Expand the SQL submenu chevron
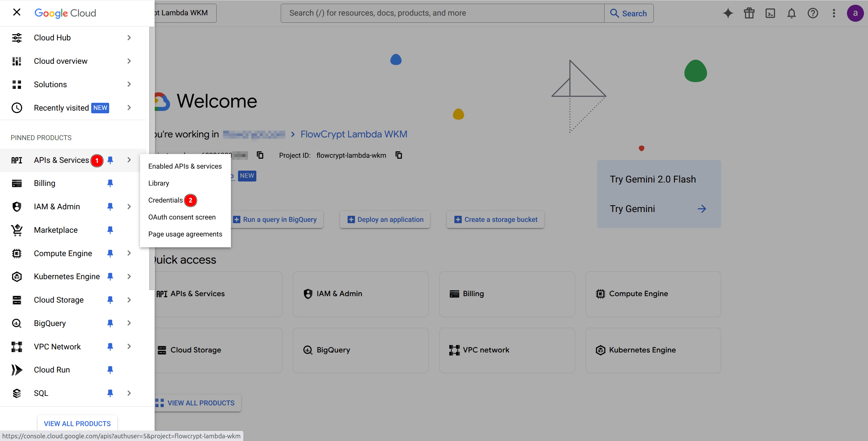Image resolution: width=868 pixels, height=441 pixels. click(x=129, y=393)
